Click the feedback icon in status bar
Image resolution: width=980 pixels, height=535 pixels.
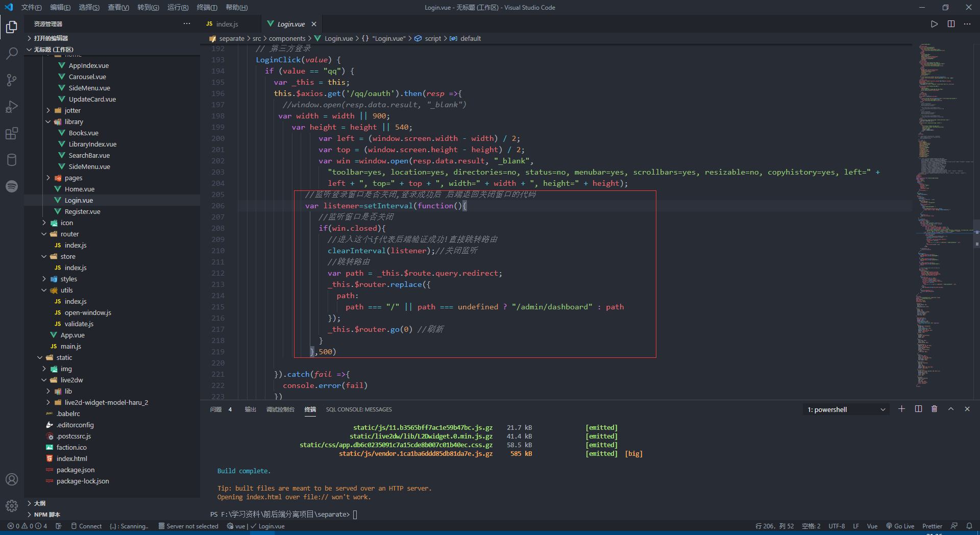coord(954,526)
